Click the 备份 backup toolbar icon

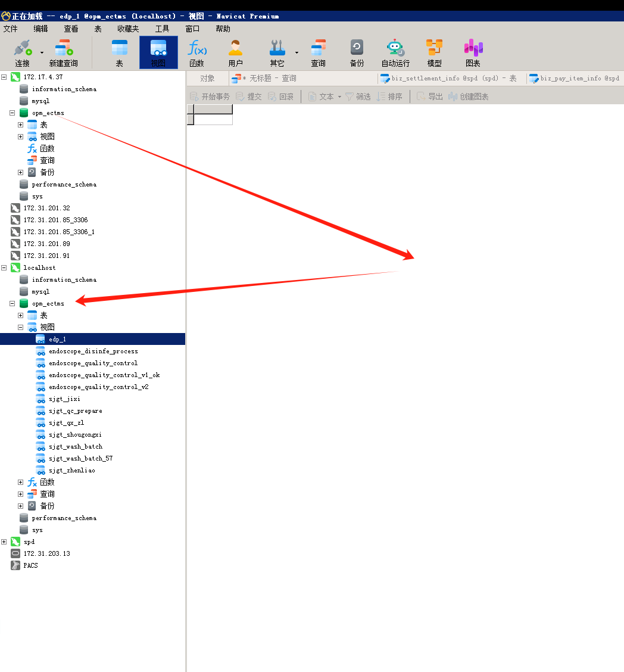tap(357, 53)
